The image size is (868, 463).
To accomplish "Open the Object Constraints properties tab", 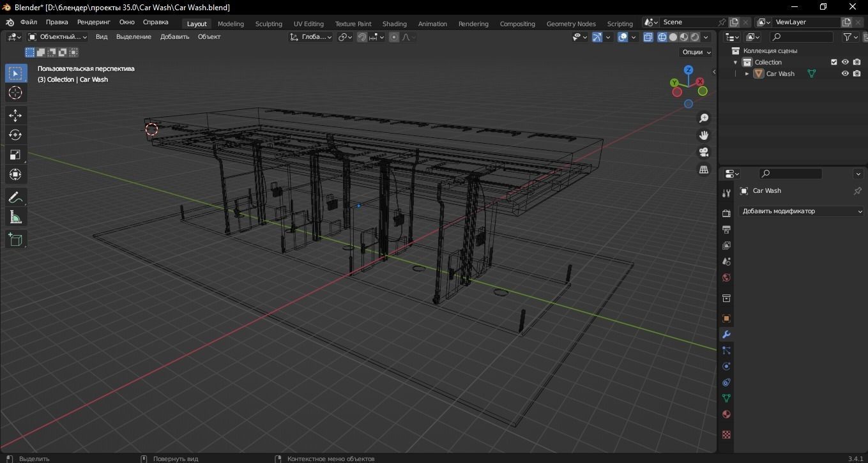I will point(726,382).
